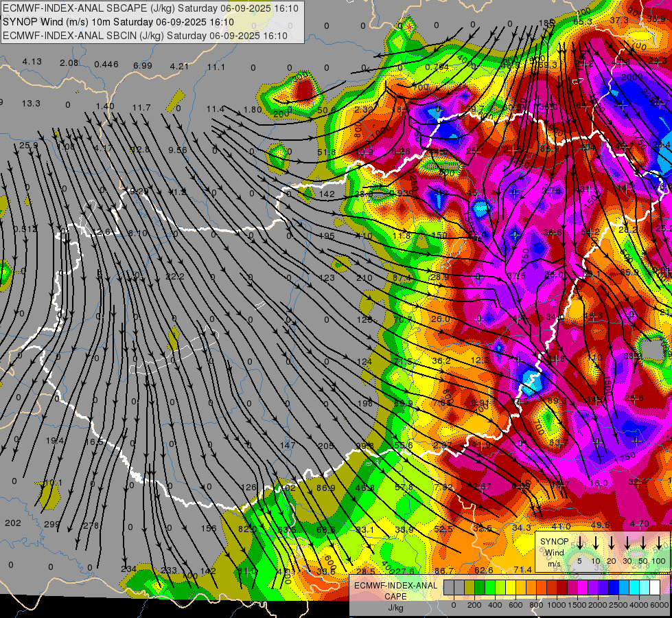The height and width of the screenshot is (618, 672).
Task: Click the 123 value on the map
Action: (x=327, y=278)
